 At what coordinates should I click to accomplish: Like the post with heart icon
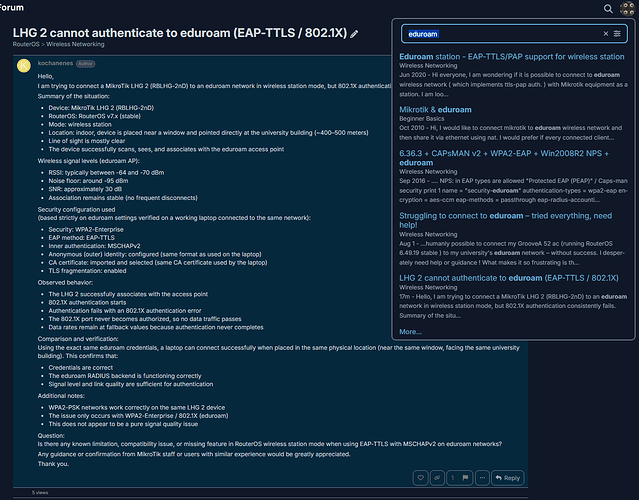421,478
